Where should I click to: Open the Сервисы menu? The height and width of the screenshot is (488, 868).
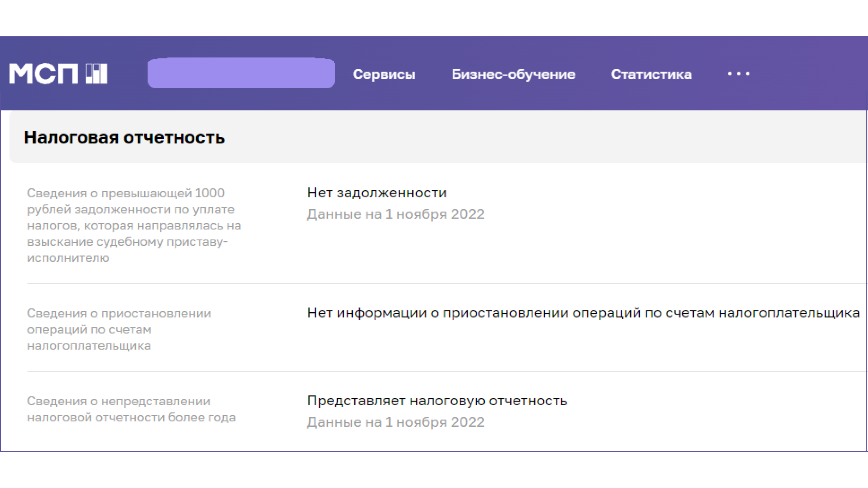(x=384, y=74)
